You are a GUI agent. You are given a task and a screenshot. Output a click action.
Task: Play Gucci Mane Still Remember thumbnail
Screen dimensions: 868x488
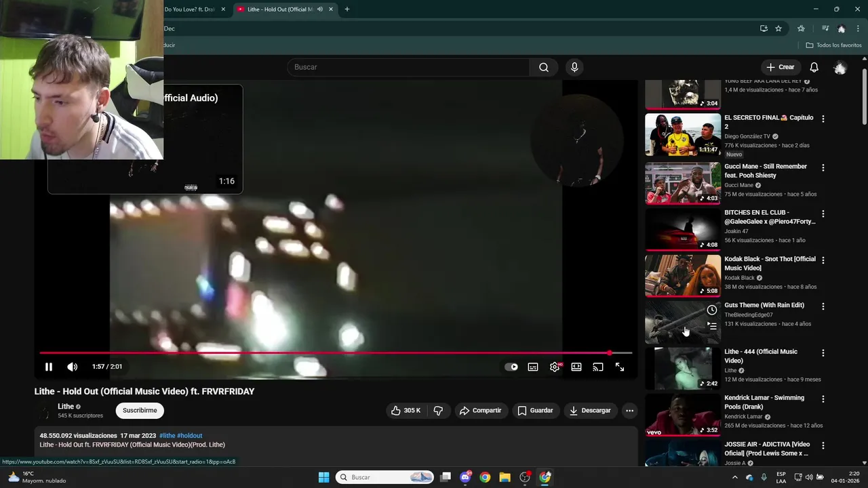(683, 183)
